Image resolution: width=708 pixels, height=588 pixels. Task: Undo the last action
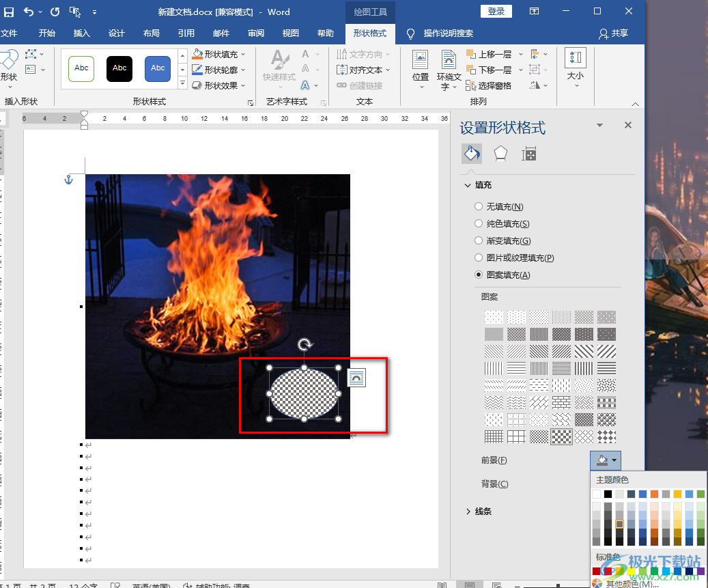(x=29, y=12)
